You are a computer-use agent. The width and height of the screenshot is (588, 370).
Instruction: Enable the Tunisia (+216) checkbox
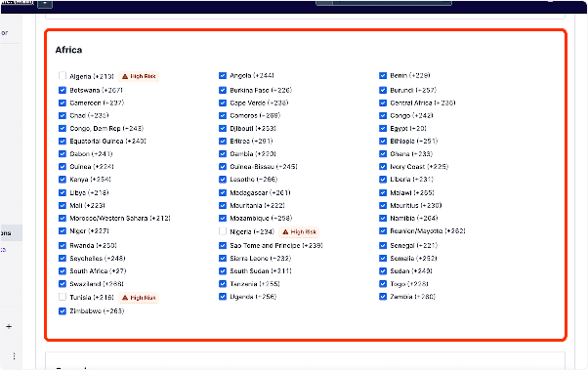tap(63, 297)
